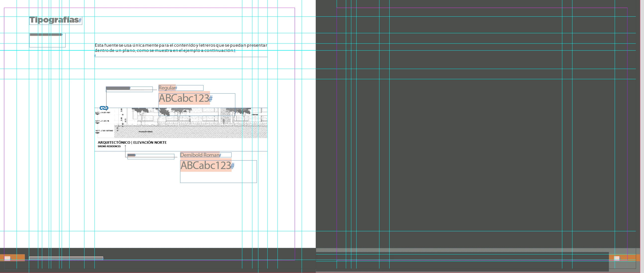644x273 pixels.
Task: Click the gray label bar left of Regular
Action: point(118,88)
